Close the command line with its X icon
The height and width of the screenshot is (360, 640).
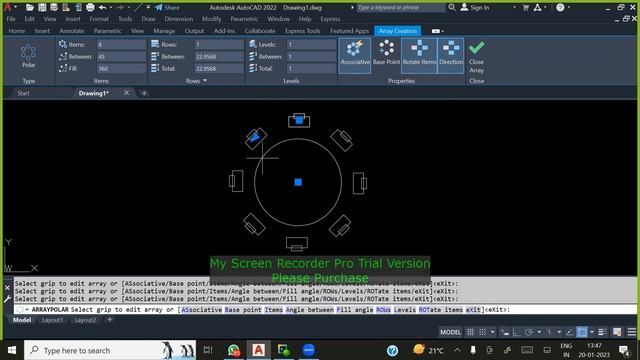pos(7,287)
